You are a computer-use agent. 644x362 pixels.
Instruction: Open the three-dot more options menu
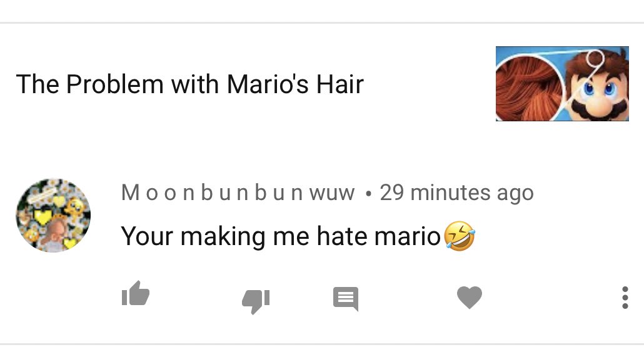pos(625,298)
